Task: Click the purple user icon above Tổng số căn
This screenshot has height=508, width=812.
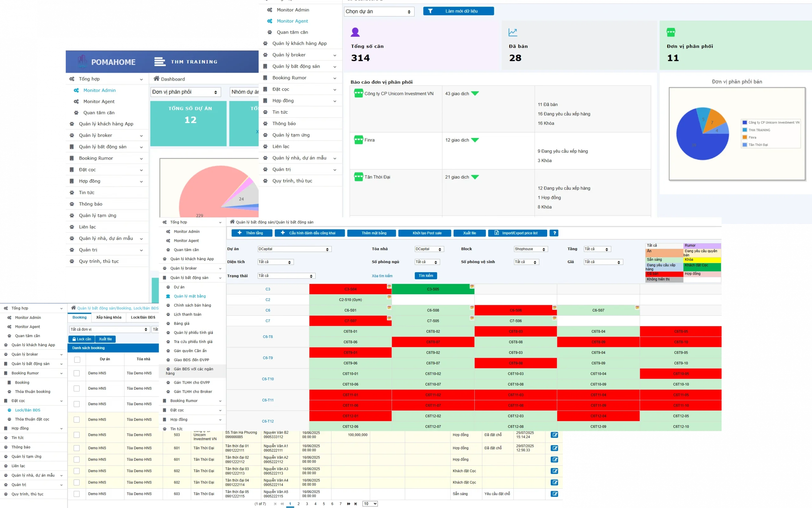Action: click(355, 32)
